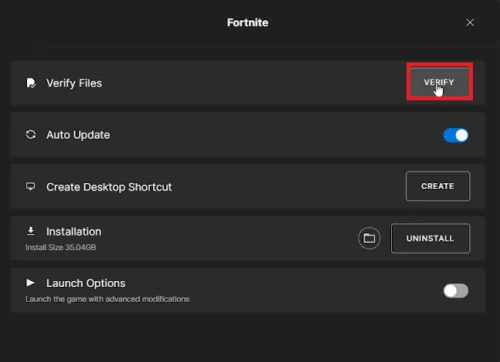Click the Auto Update refresh icon

point(31,135)
